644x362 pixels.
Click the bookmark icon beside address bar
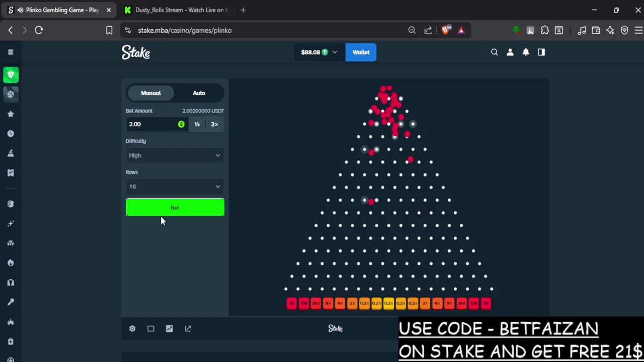pyautogui.click(x=109, y=30)
